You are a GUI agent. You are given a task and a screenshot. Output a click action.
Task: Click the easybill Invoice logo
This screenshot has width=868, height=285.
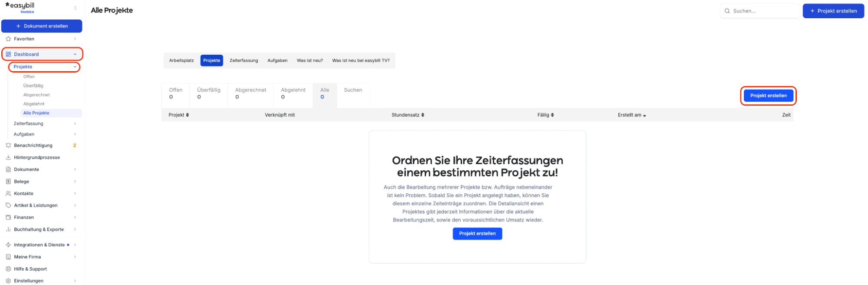point(20,7)
